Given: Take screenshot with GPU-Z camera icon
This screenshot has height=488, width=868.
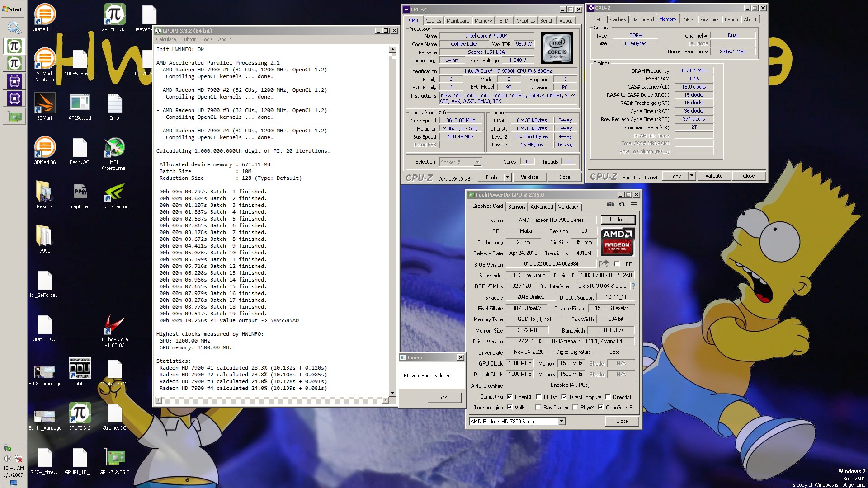Looking at the screenshot, I should [x=610, y=204].
